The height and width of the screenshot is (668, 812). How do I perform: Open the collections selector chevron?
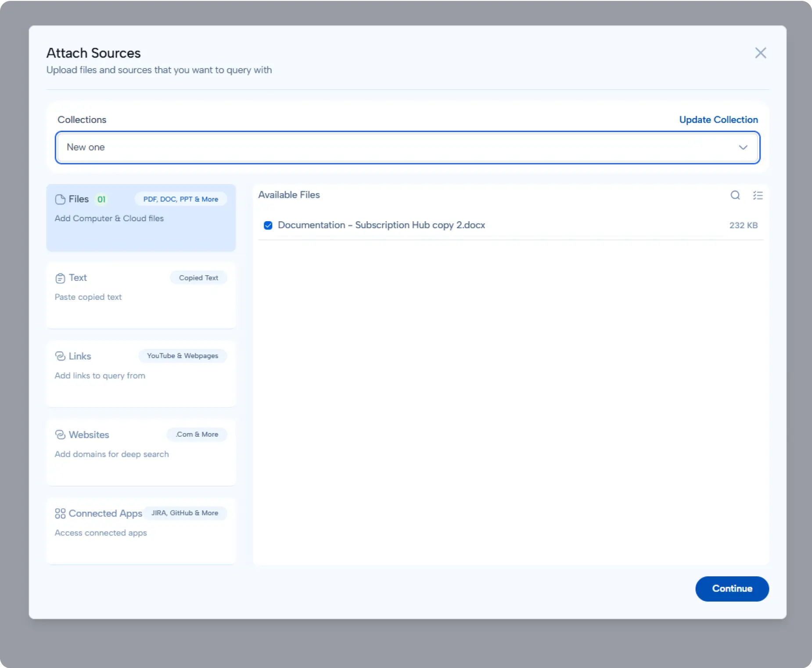tap(743, 147)
